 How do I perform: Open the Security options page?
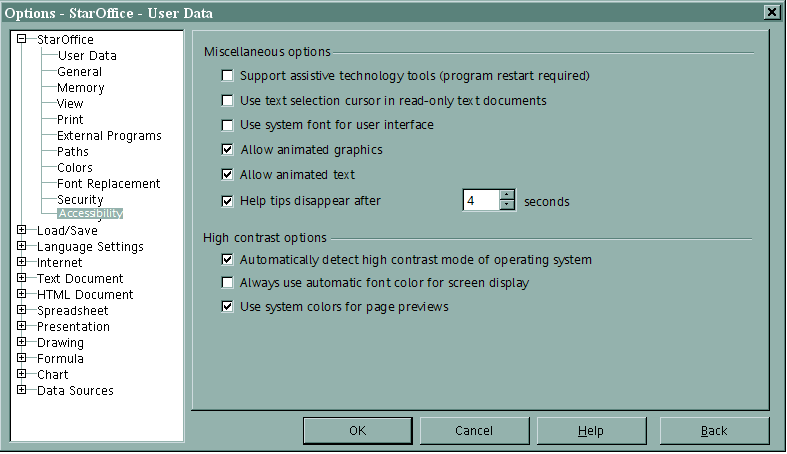pyautogui.click(x=80, y=200)
